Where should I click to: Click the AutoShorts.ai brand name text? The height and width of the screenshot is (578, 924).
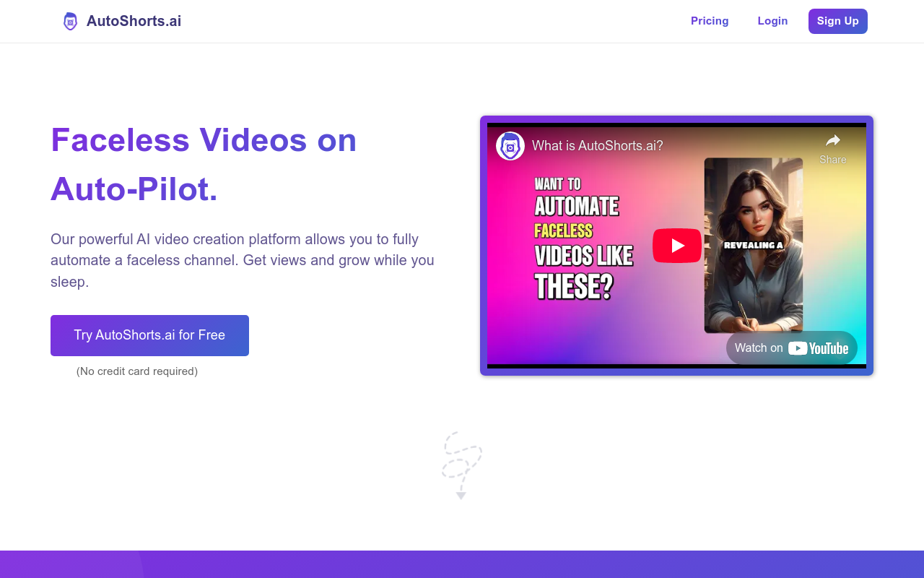134,21
